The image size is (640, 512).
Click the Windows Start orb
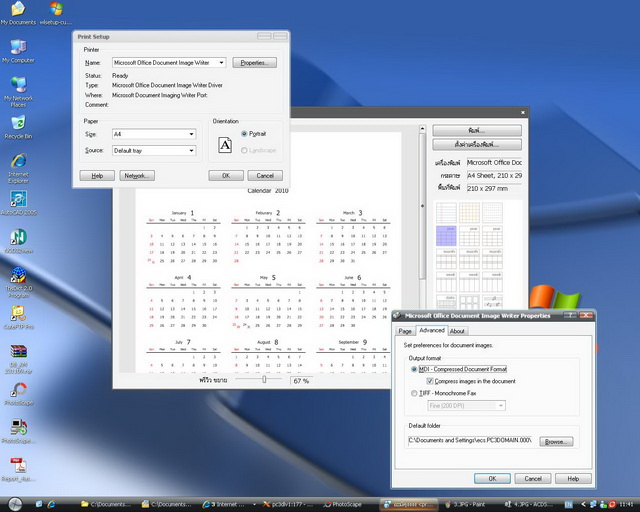(x=15, y=504)
